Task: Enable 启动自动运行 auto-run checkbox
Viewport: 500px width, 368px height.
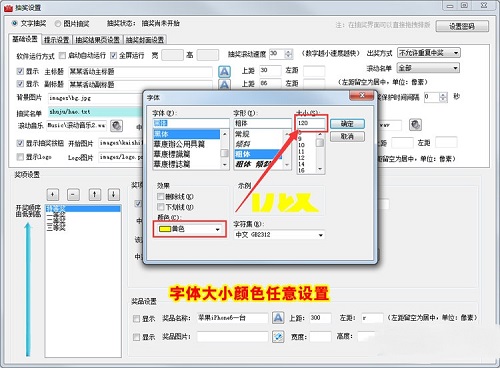Action: pyautogui.click(x=62, y=55)
